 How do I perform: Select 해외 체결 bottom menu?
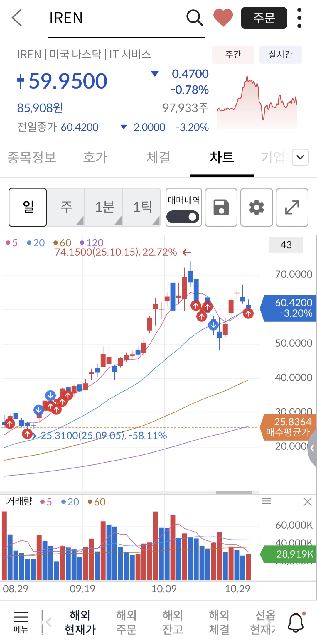coord(219,622)
